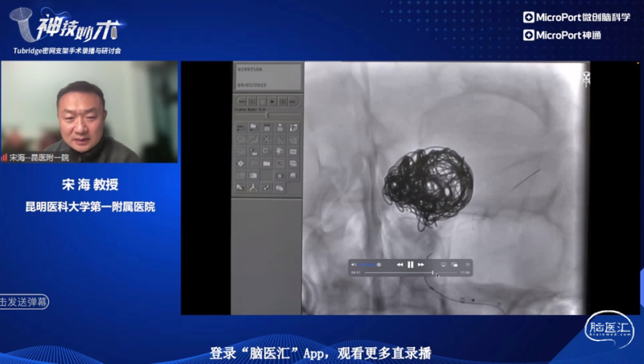644x364 pixels.
Task: Click the skip-to-first-frame button in the frame controls
Action: pos(241,101)
